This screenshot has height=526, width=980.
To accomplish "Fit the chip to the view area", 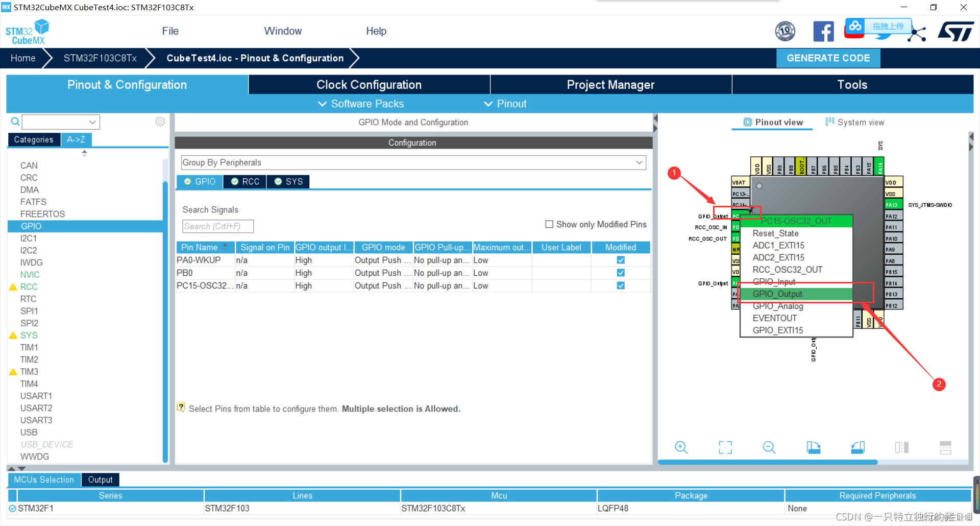I will click(x=725, y=447).
